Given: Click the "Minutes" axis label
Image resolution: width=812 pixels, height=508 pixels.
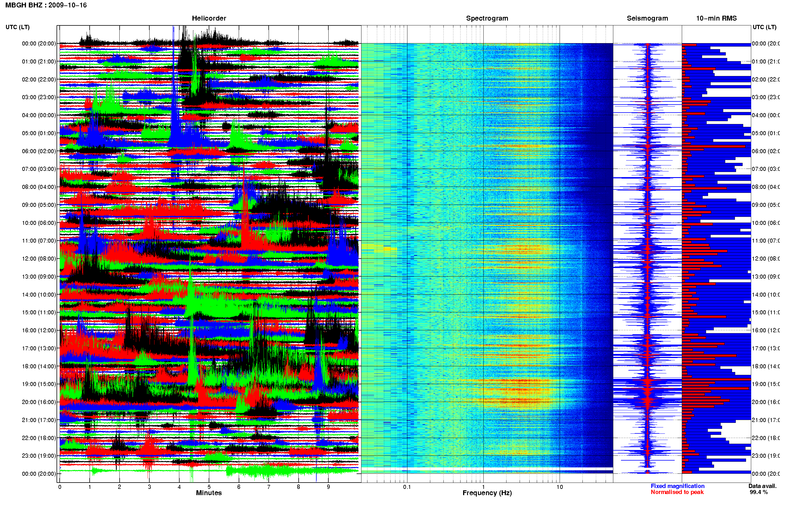Looking at the screenshot, I should tap(209, 493).
